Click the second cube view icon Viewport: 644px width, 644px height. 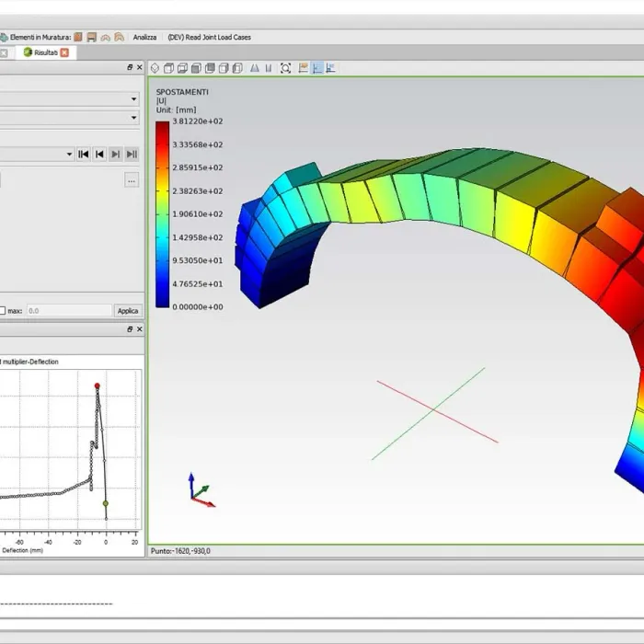[182, 68]
